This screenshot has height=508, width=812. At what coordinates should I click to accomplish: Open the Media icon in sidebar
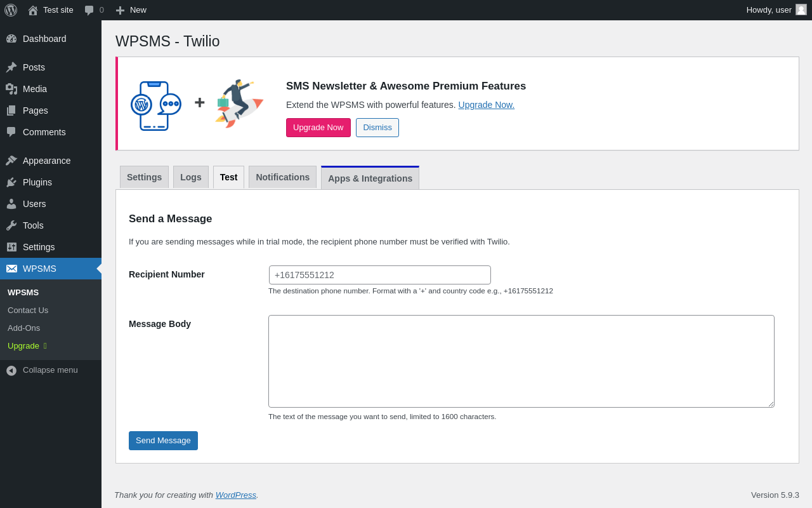(x=11, y=89)
